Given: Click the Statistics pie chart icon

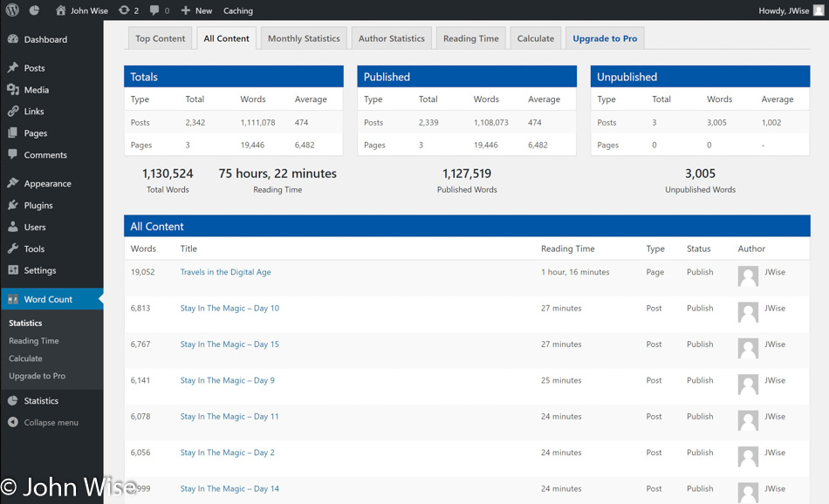Looking at the screenshot, I should click(13, 400).
